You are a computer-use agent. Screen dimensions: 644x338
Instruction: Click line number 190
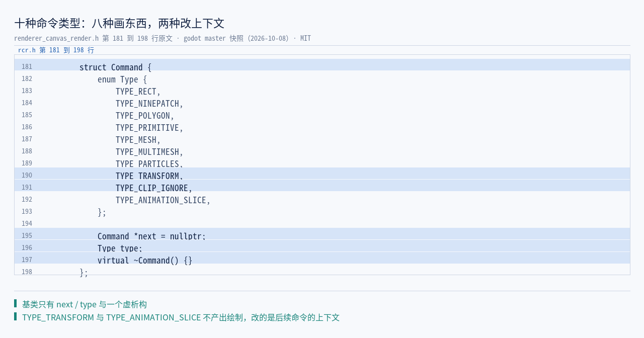coord(27,176)
